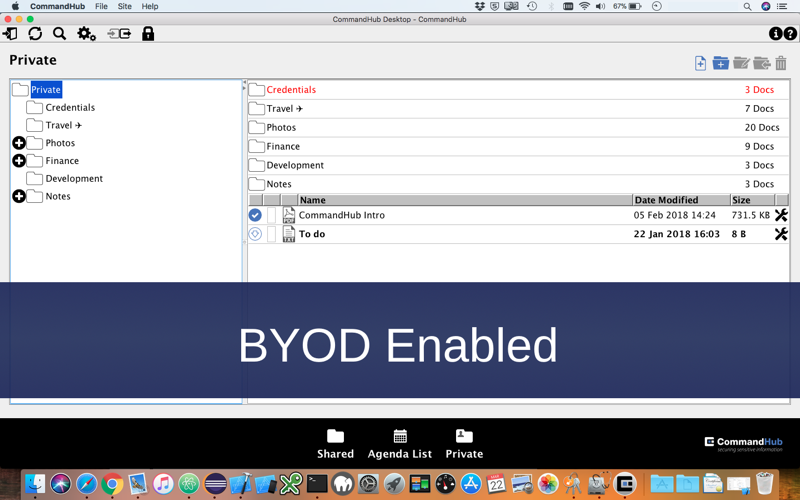This screenshot has height=500, width=800.
Task: Select the Private root folder in the tree
Action: [x=46, y=90]
